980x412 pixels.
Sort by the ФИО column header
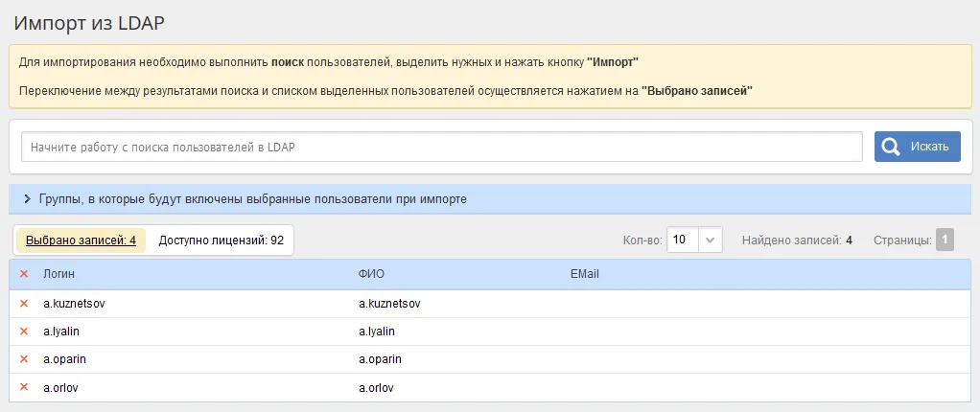pos(371,274)
